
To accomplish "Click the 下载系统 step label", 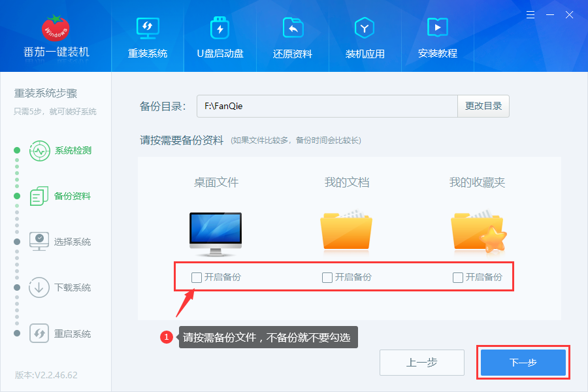I will 73,287.
